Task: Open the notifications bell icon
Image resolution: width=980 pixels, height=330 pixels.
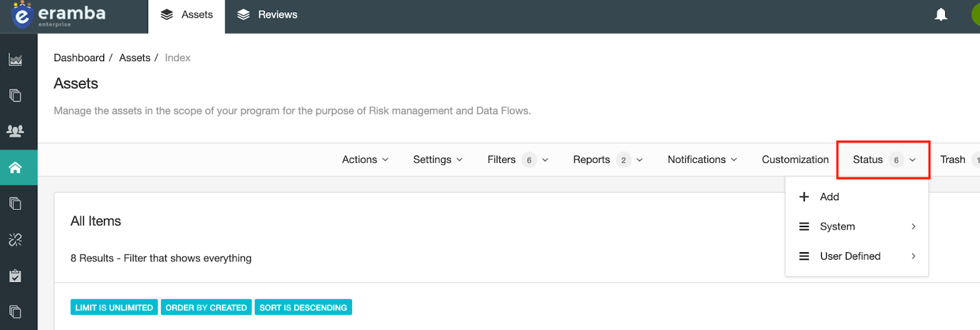Action: (941, 15)
